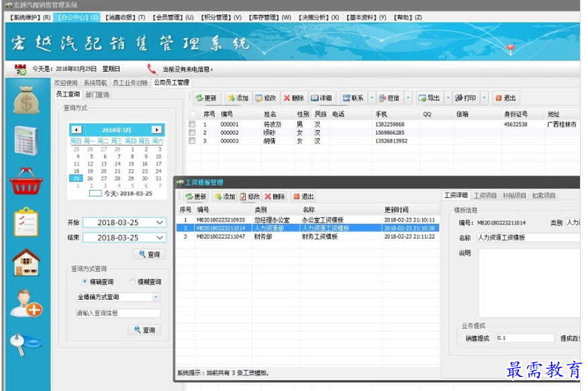588x391 pixels.
Task: Select March 14 in the calendar
Action: [117, 164]
